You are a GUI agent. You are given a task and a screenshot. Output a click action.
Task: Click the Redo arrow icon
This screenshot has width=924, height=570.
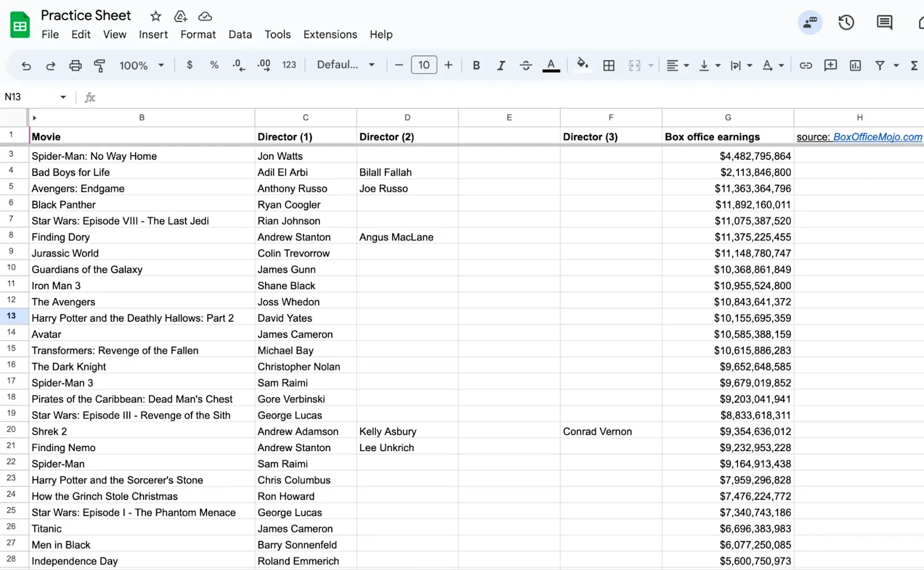coord(51,65)
